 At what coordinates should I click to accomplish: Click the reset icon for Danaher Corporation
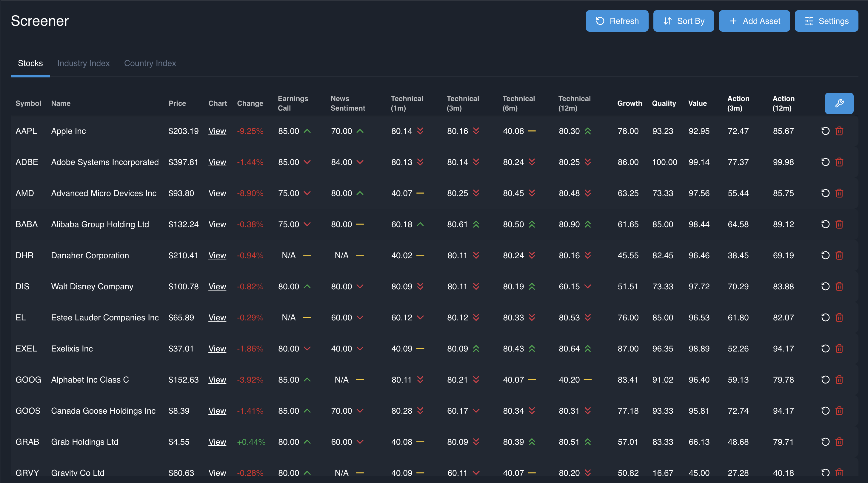click(825, 255)
